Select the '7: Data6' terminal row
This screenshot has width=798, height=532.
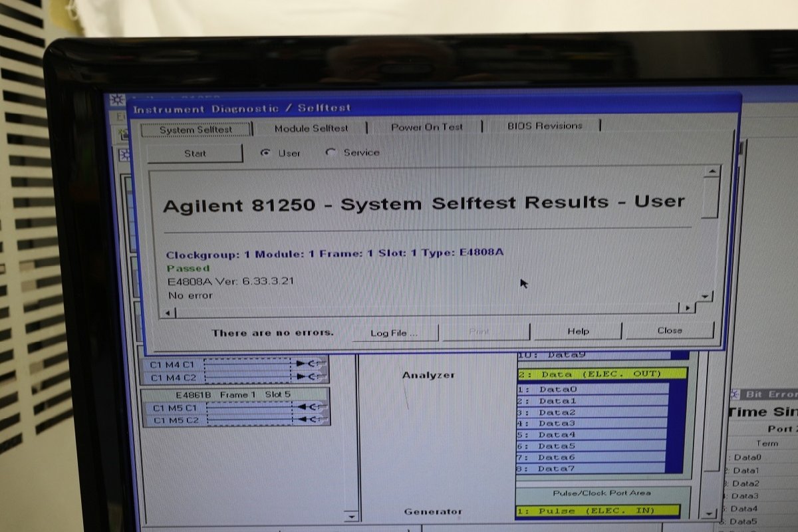[592, 457]
